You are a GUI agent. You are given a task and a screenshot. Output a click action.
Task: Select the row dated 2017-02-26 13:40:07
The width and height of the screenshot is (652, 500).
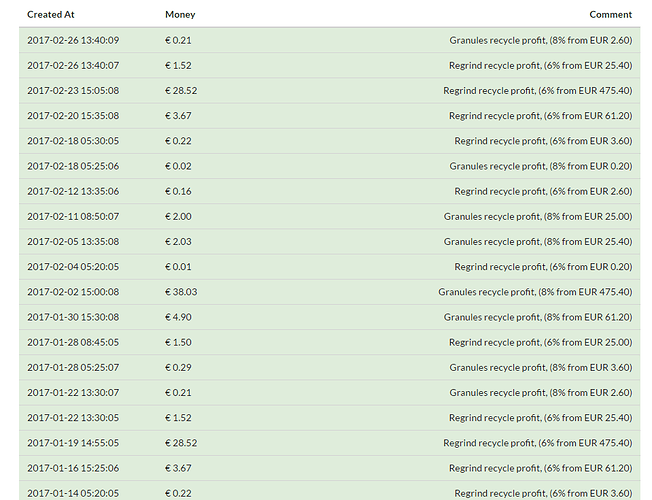329,65
